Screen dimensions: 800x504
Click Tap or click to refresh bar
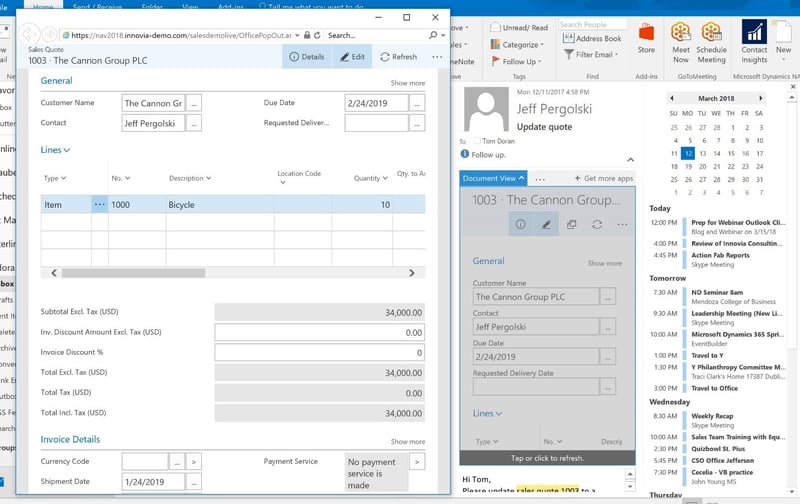tap(547, 458)
